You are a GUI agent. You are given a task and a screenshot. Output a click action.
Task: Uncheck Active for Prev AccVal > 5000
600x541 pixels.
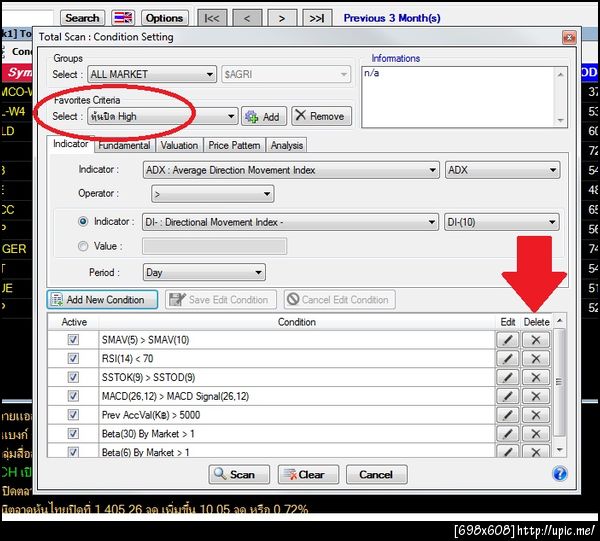click(73, 415)
